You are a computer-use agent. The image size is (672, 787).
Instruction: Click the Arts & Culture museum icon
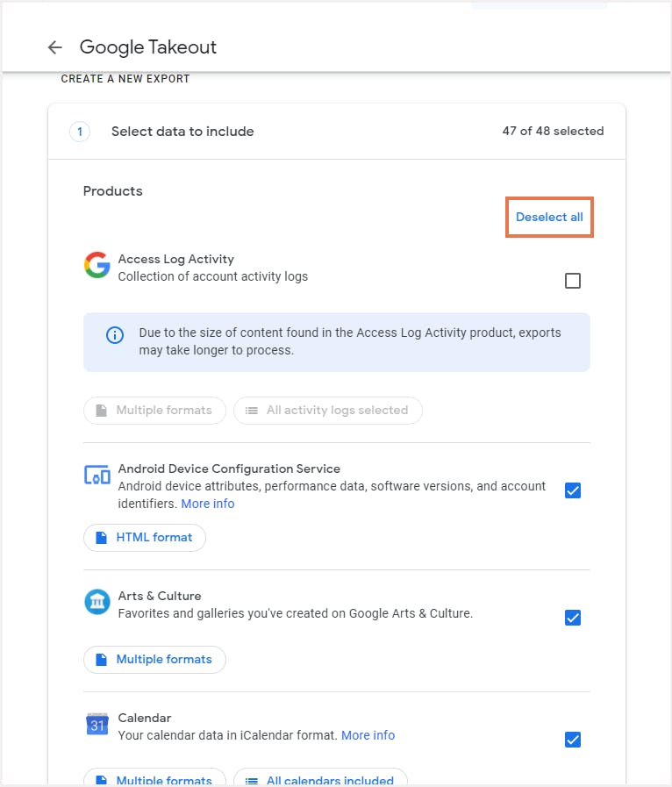click(x=97, y=603)
